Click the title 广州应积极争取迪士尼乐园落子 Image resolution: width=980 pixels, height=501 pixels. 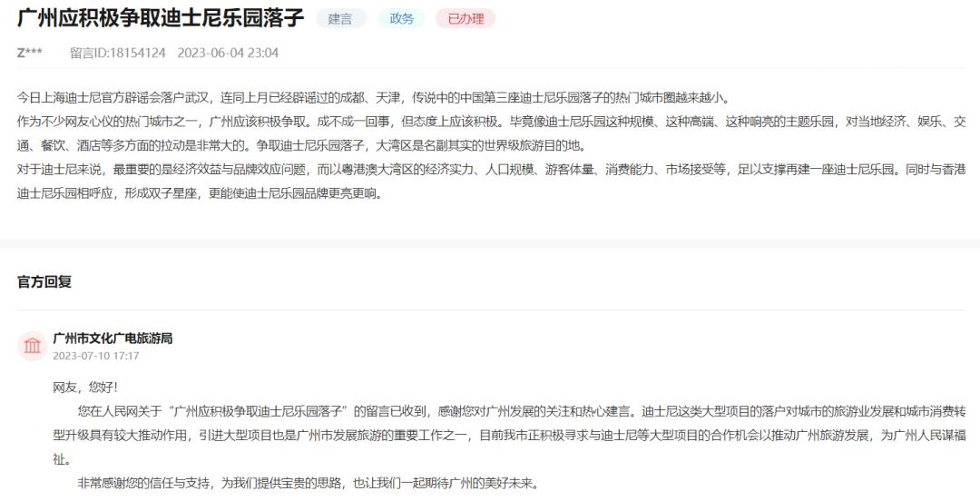coord(161,18)
